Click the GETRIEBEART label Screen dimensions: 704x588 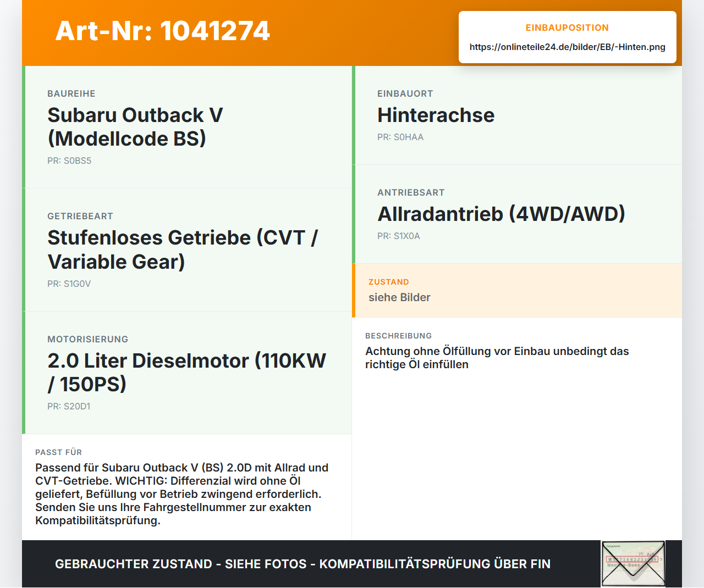[x=80, y=216]
